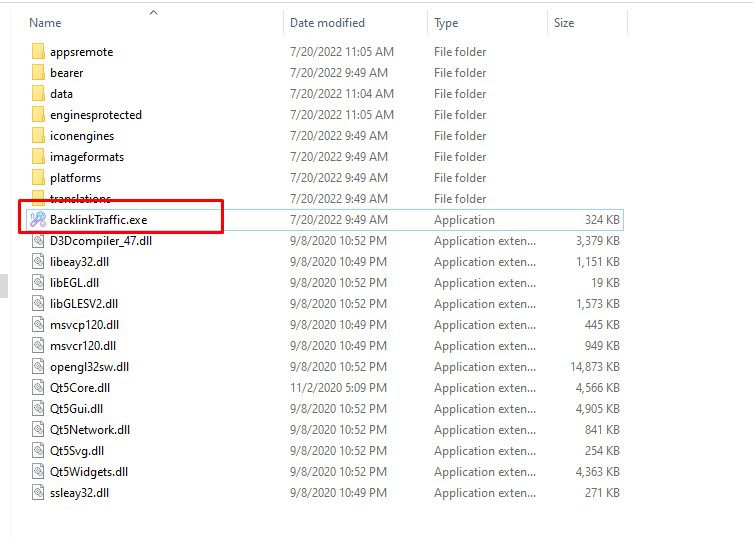Click the libGLESV2.dll file icon
The image size is (753, 538).
(38, 304)
